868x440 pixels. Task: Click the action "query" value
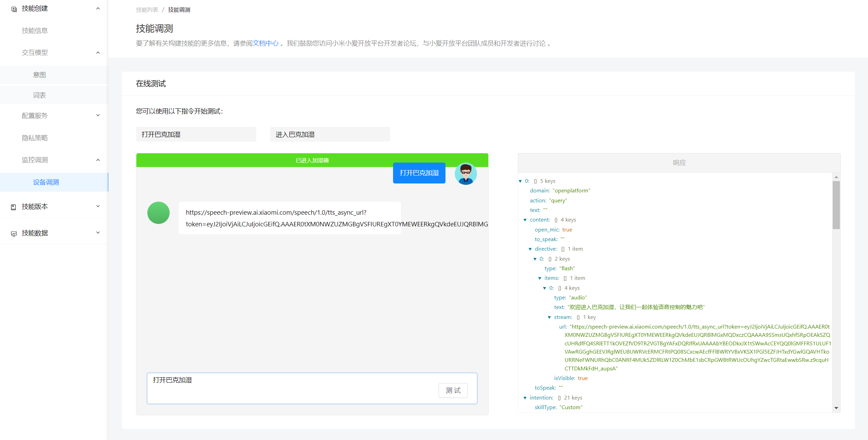tap(558, 201)
